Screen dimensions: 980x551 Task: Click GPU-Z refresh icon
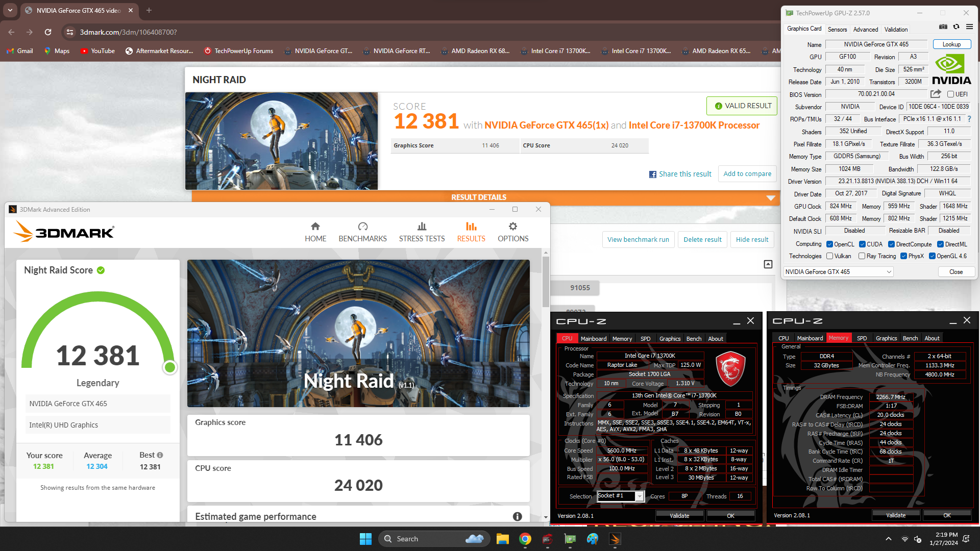(x=956, y=27)
